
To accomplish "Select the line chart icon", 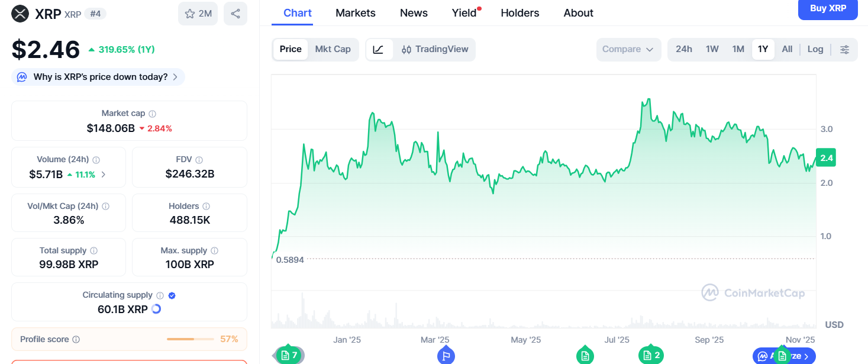I will pyautogui.click(x=379, y=50).
